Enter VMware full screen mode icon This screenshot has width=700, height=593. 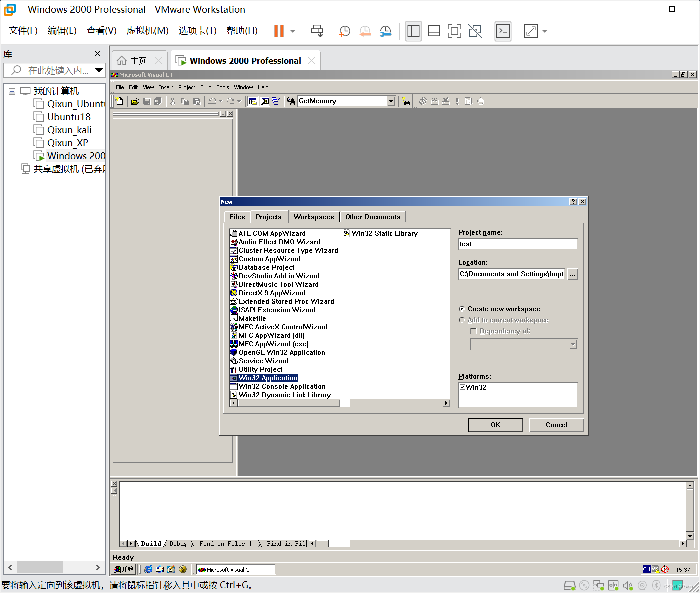point(454,31)
